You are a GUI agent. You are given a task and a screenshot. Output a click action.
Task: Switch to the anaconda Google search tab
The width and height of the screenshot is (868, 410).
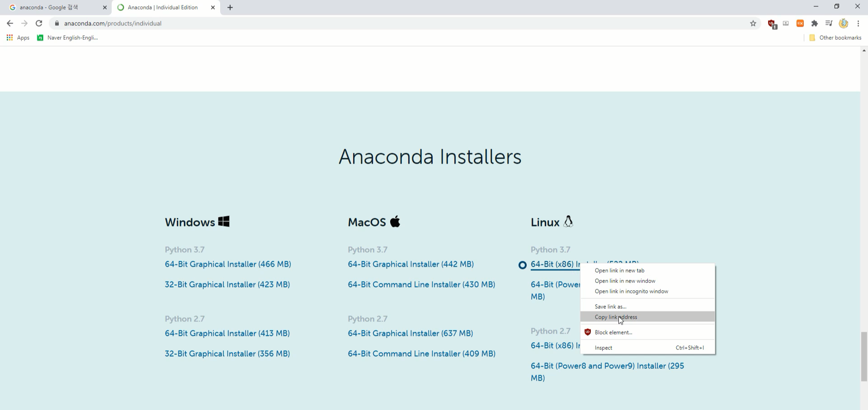[55, 8]
